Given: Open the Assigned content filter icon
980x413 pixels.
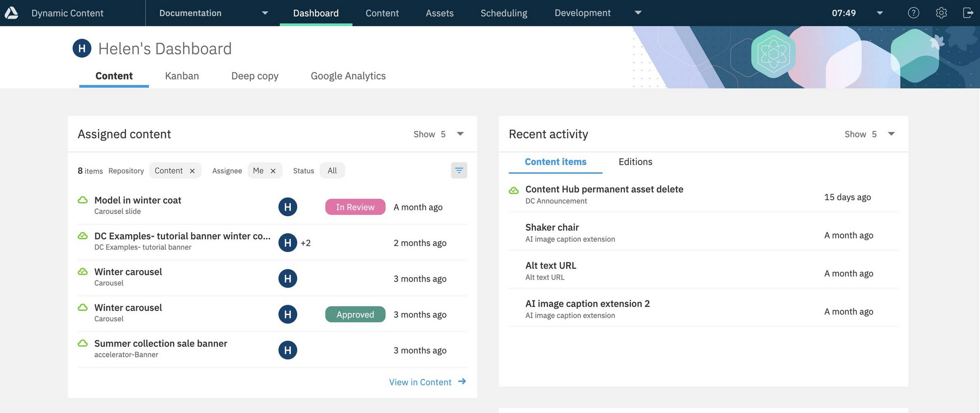Looking at the screenshot, I should 459,170.
